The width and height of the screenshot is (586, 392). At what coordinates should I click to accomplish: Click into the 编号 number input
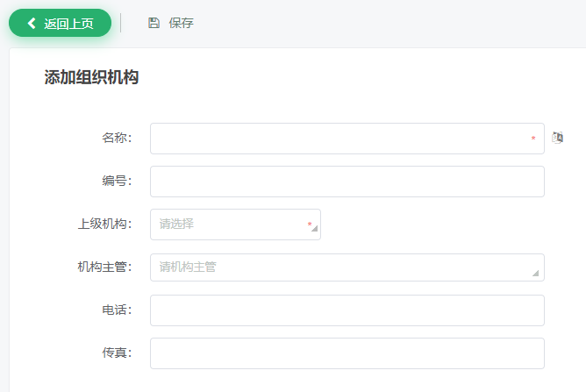click(x=347, y=182)
